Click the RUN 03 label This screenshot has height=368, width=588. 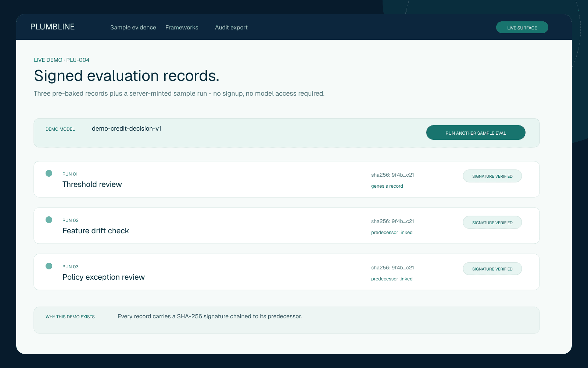click(71, 267)
